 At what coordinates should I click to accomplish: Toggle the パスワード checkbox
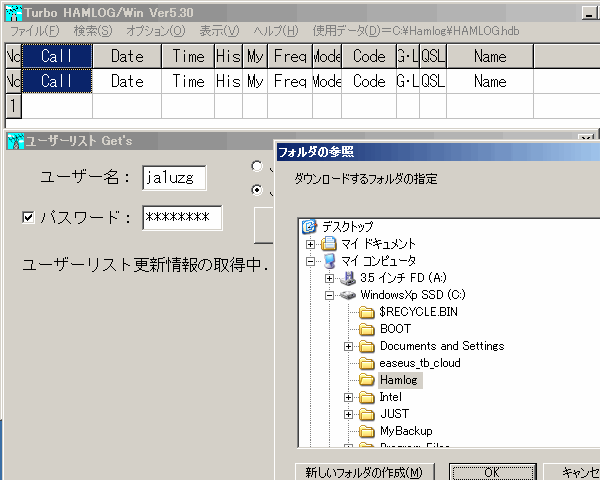[28, 217]
